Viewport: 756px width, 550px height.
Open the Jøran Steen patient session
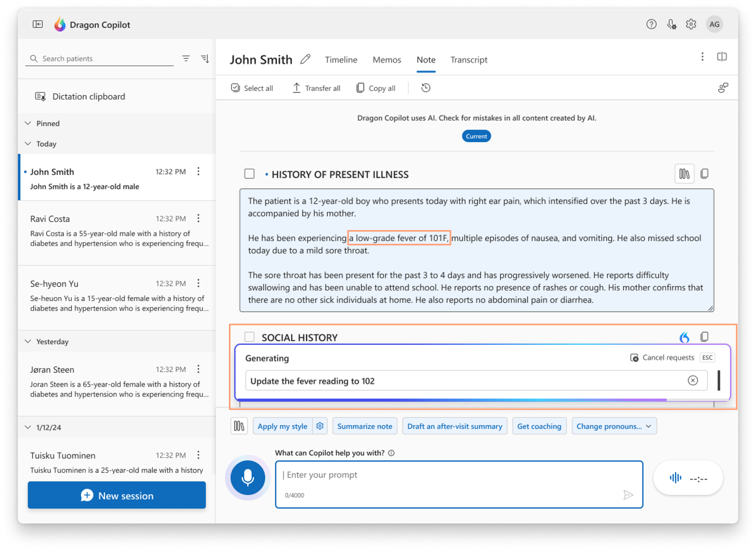tap(117, 383)
